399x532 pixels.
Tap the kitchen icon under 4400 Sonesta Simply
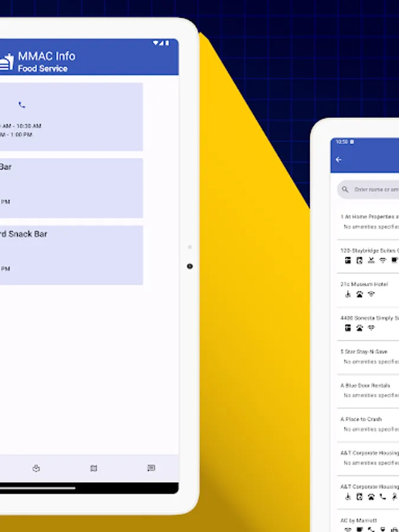(348, 327)
